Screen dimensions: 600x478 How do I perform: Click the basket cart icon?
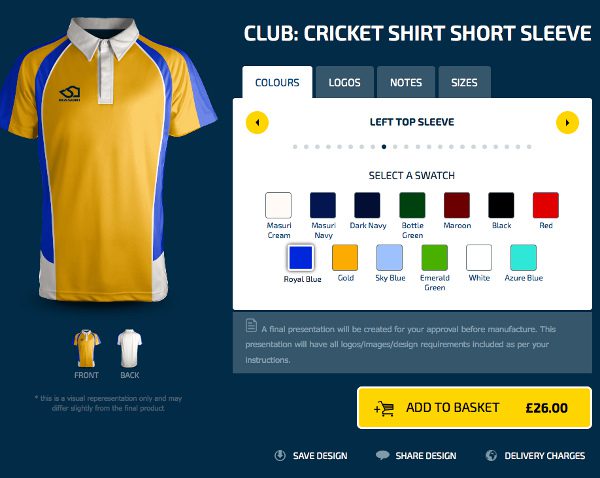[x=384, y=408]
